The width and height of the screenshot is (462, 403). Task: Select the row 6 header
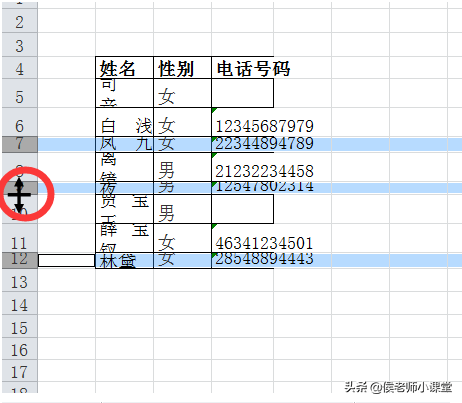[20, 122]
